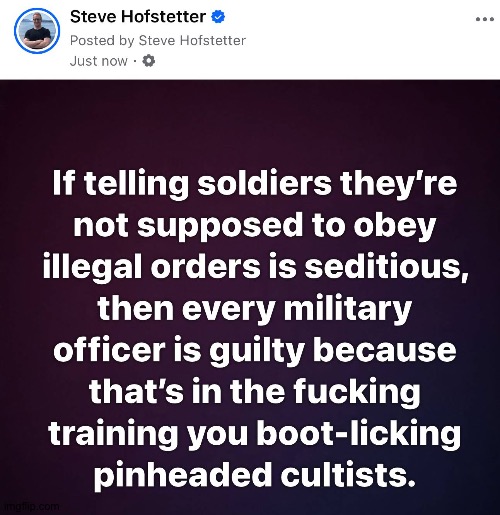Click the gear audience icon beside Just now
500x515 pixels.
149,61
